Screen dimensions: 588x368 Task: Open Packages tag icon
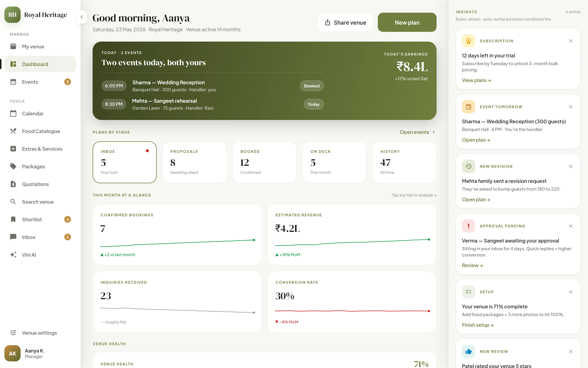13,167
